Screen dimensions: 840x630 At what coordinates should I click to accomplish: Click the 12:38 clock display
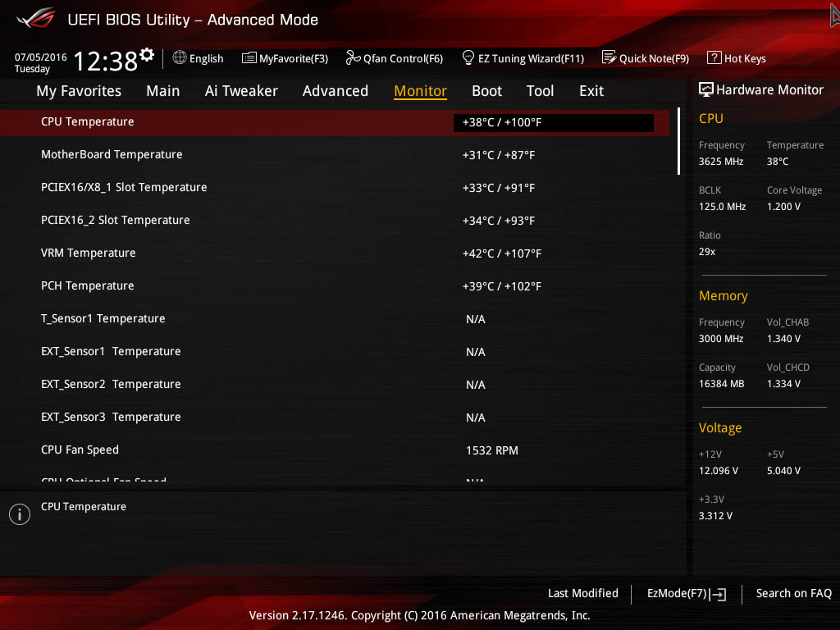(x=106, y=61)
